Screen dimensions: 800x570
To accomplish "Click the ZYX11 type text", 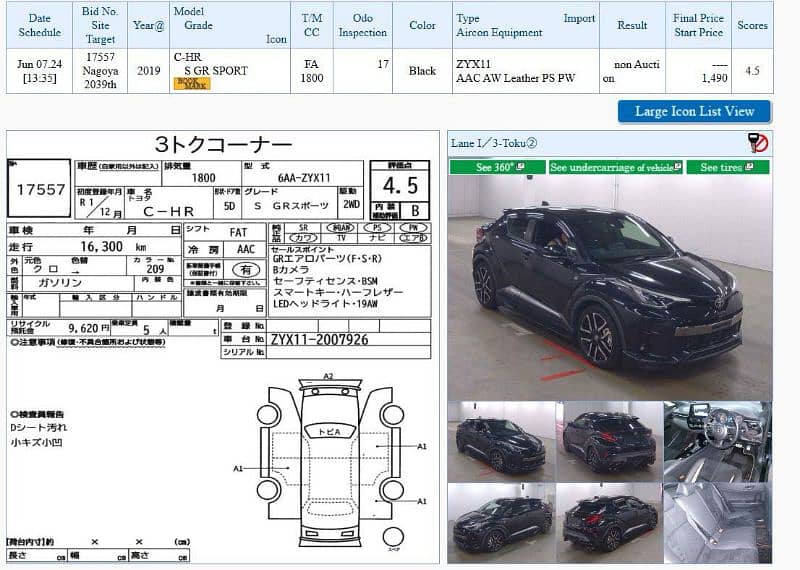I will (x=473, y=64).
